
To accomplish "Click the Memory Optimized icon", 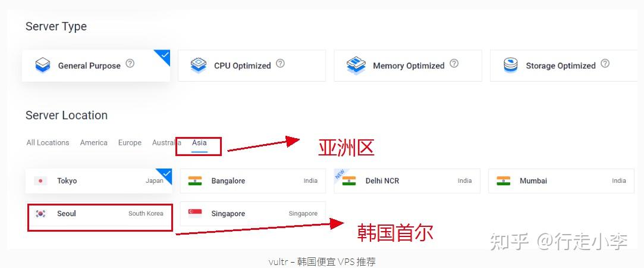I will (x=356, y=66).
